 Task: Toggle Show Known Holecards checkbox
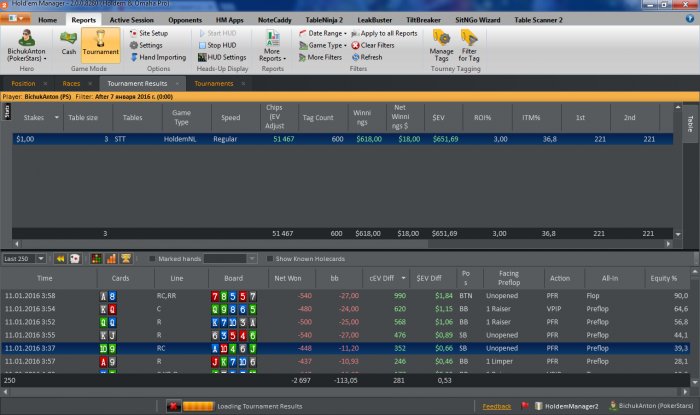268,258
